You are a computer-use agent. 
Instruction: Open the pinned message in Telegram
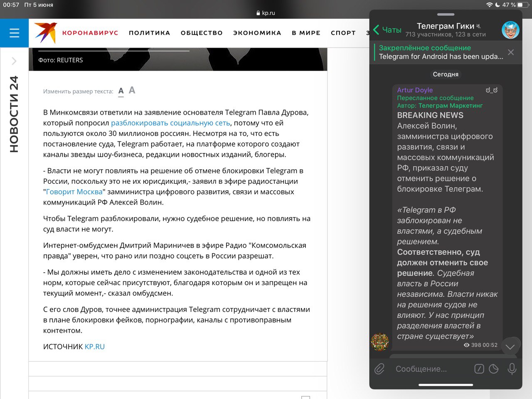441,52
